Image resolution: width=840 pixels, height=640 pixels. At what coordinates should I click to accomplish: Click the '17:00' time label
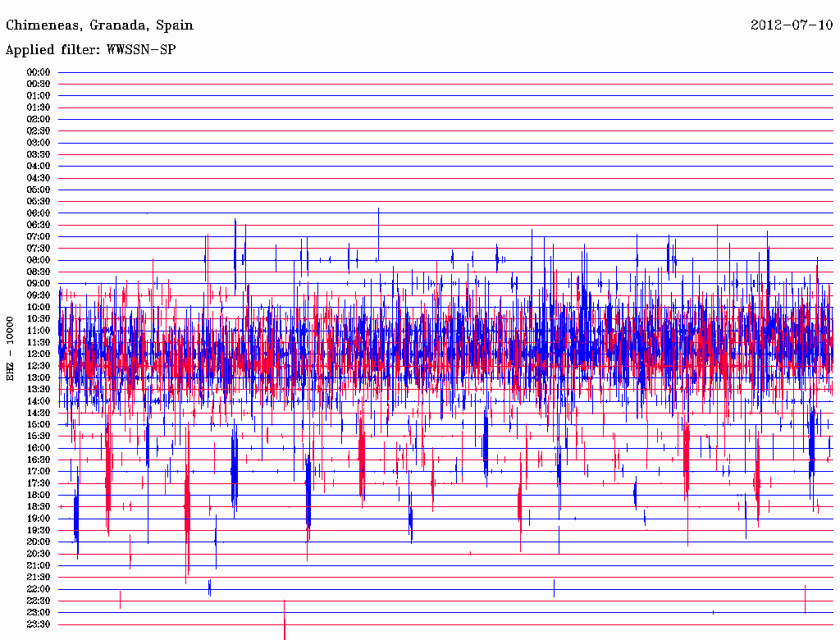click(38, 472)
